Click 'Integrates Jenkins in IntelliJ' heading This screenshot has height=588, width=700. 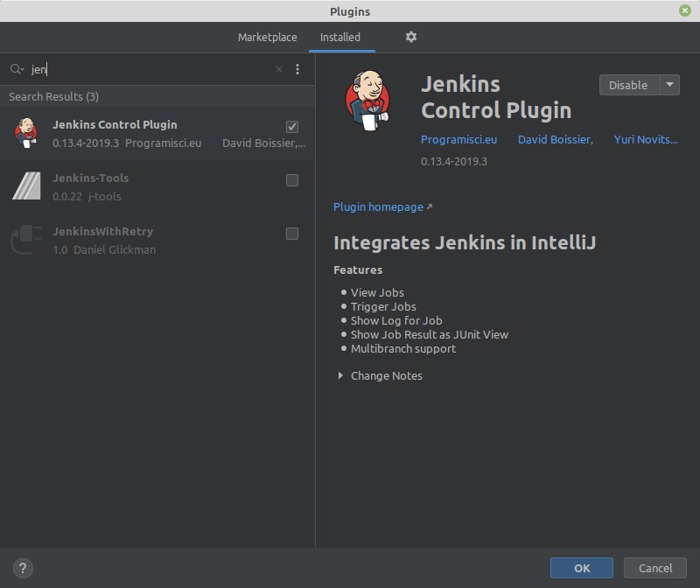[465, 243]
